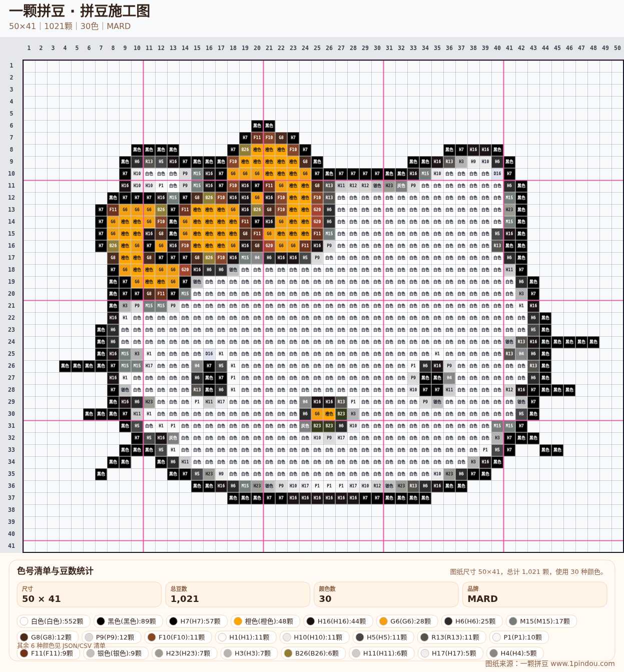This screenshot has height=672, width=624.
Task: Pick the 橙色(橙色):48颗 orange chip
Action: coord(265,621)
